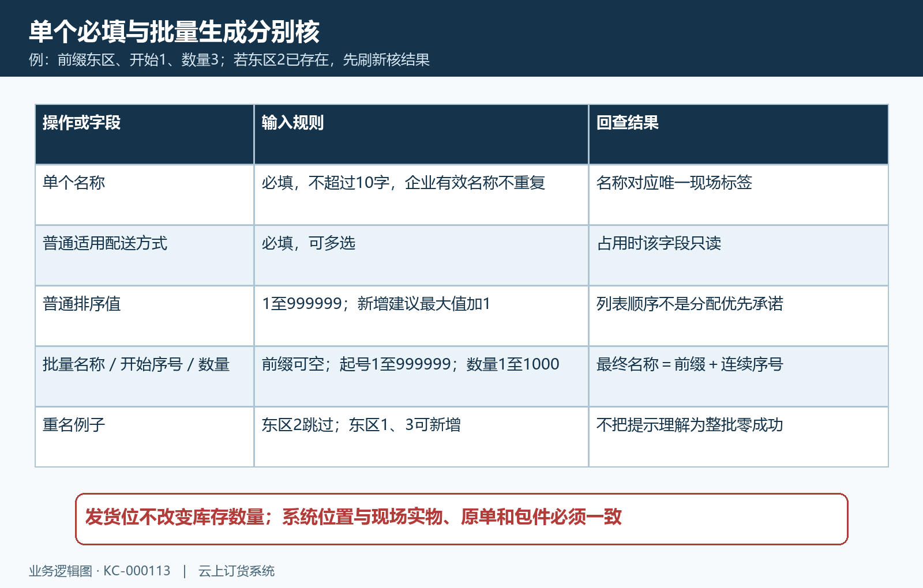Click the cell 最终名称 = 前缀 + 连续序号
923x588 pixels.
(738, 376)
